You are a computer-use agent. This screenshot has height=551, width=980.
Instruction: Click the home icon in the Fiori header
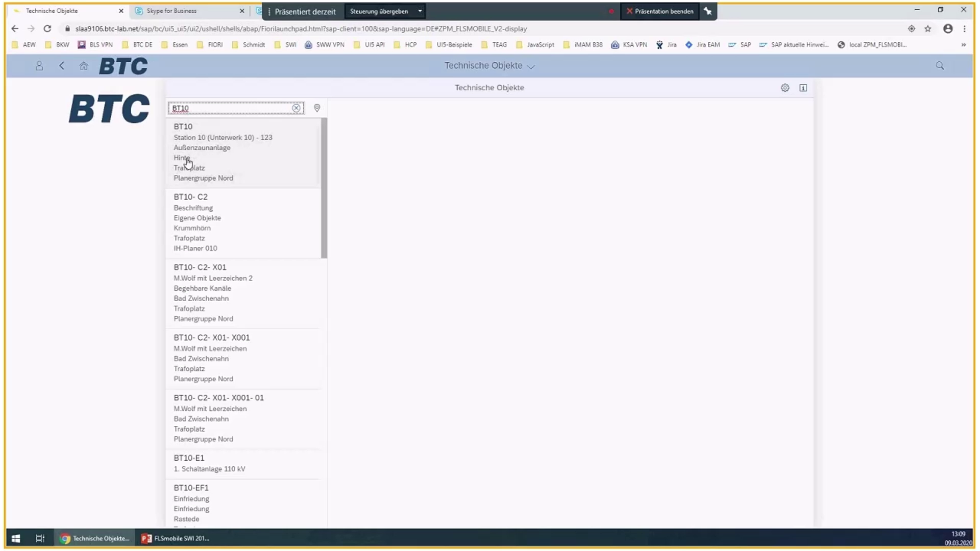click(84, 66)
